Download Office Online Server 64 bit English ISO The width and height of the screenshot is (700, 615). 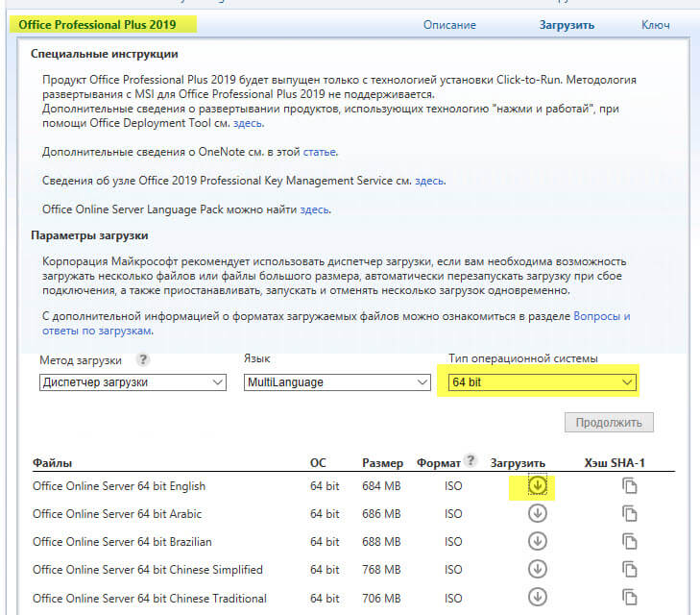tap(538, 486)
